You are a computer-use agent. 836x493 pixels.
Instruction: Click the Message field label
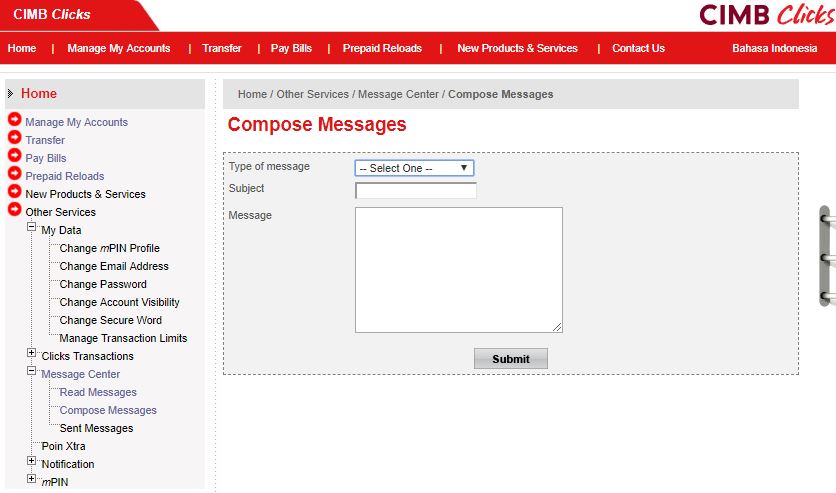point(250,215)
